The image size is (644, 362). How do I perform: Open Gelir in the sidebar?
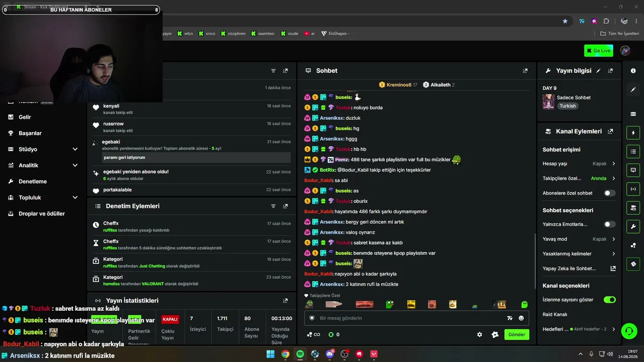25,117
